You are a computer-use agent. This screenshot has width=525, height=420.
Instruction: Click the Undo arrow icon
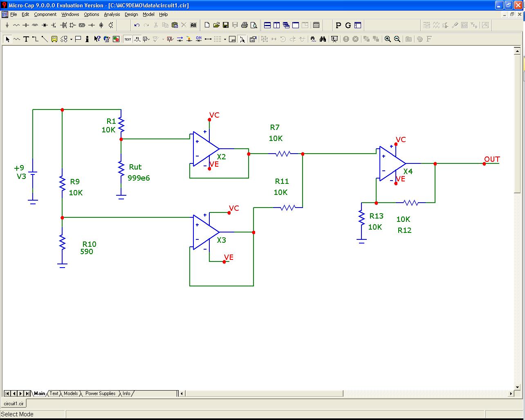pos(137,25)
